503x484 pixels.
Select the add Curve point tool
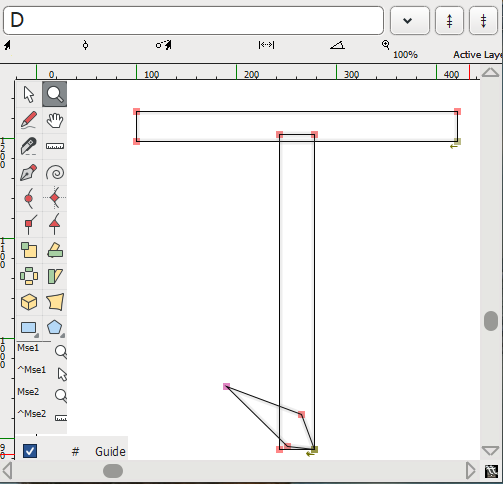coord(29,198)
